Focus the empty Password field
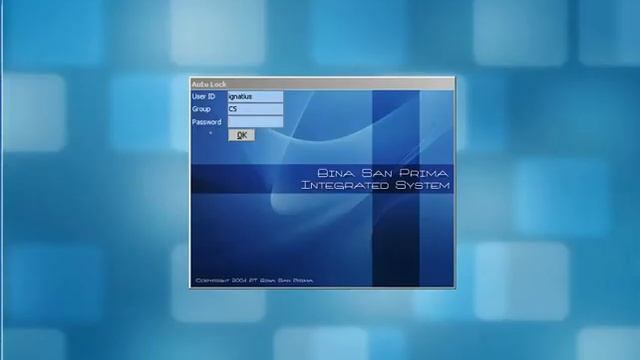This screenshot has height=360, width=640. coord(256,122)
